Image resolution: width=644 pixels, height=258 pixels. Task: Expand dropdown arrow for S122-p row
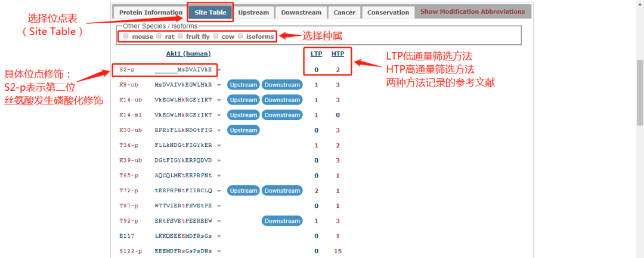[219, 251]
